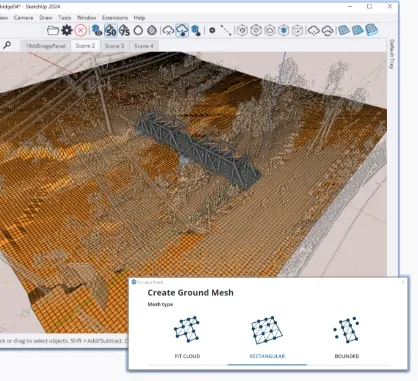Click the red circled X icon
Screen dimensions: 418x381
coord(80,31)
